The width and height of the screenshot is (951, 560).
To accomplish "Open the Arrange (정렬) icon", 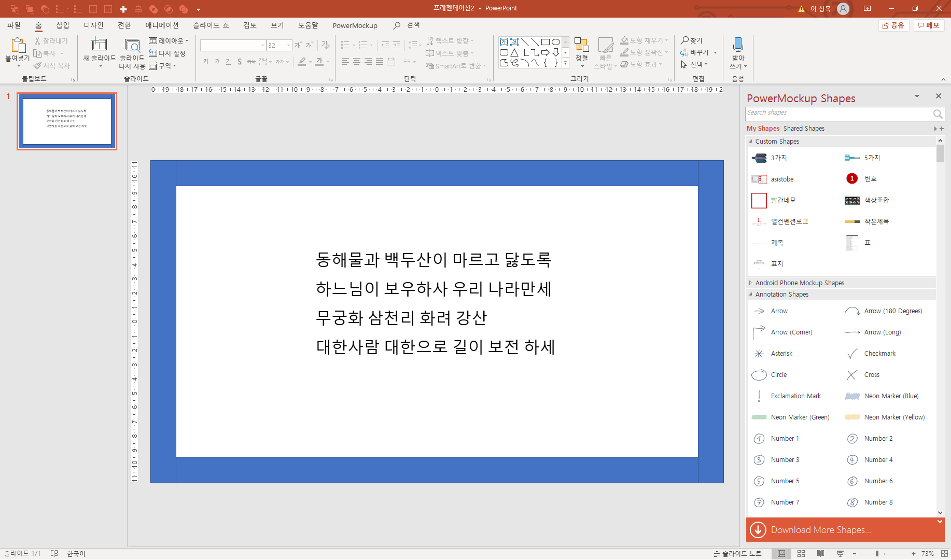I will (582, 45).
